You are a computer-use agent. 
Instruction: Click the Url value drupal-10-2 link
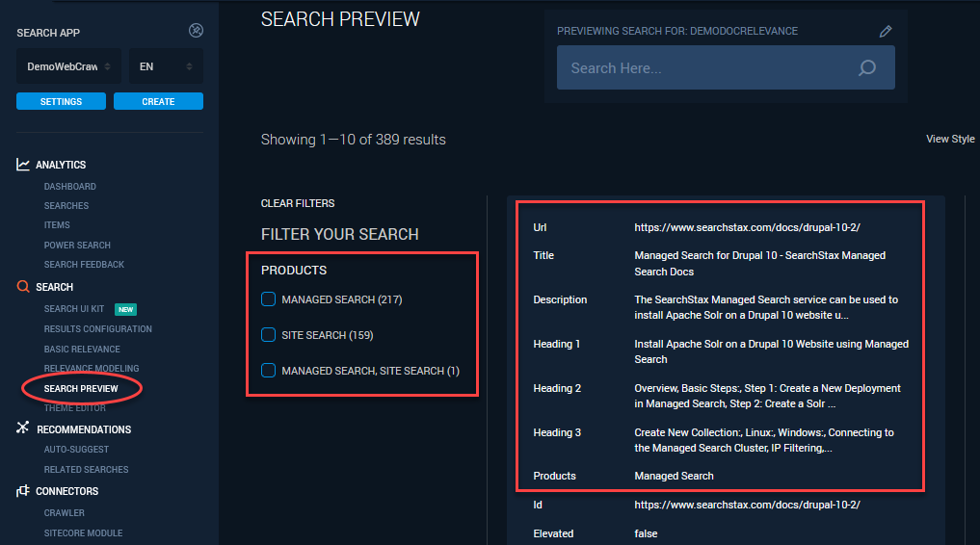747,227
